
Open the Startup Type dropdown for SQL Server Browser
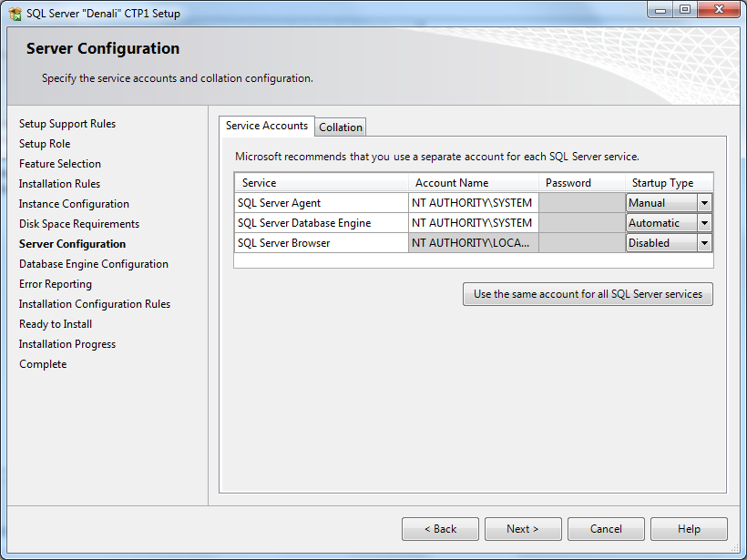tap(704, 243)
